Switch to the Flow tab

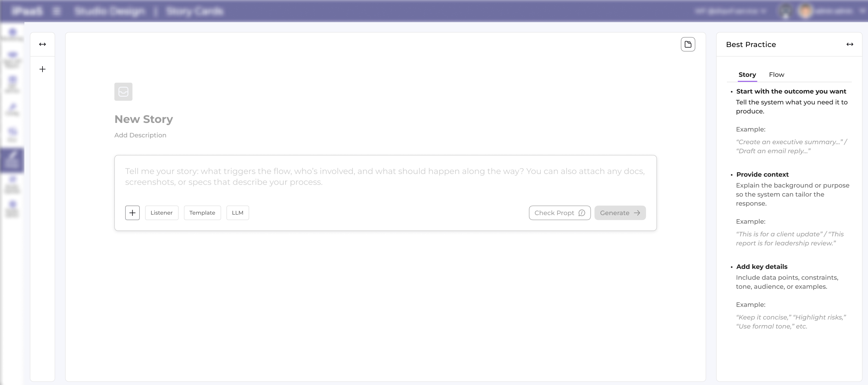(x=776, y=75)
